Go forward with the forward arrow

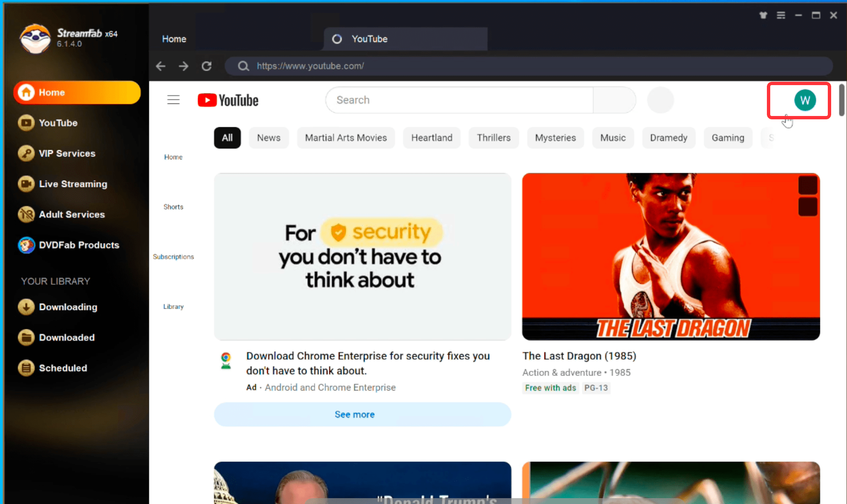tap(184, 66)
